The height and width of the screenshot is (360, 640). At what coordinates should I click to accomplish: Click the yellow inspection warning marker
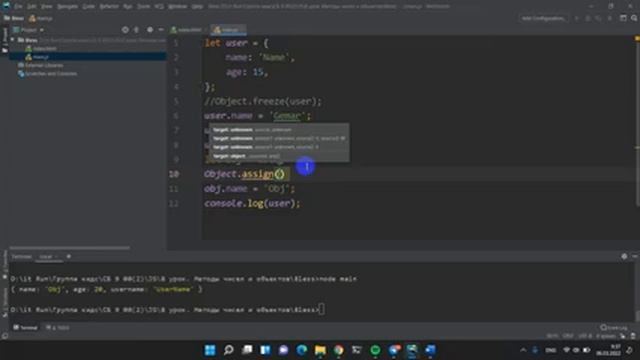point(637,38)
